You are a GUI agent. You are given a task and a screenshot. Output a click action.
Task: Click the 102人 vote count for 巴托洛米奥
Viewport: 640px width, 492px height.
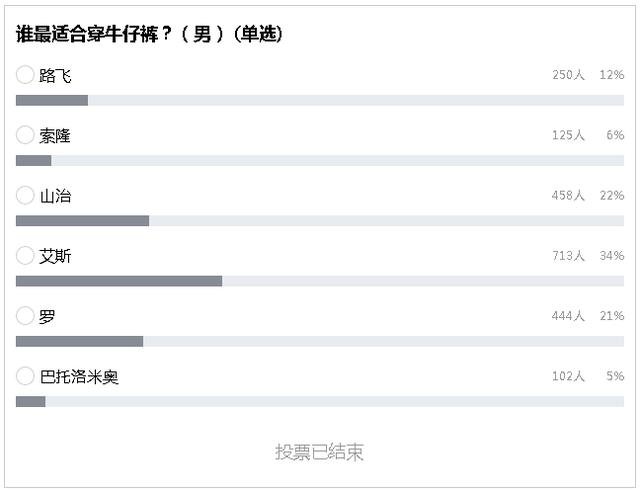pyautogui.click(x=568, y=376)
